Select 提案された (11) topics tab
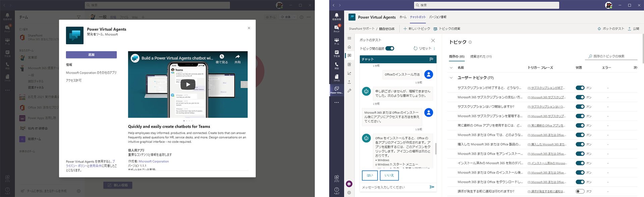 coord(481,56)
